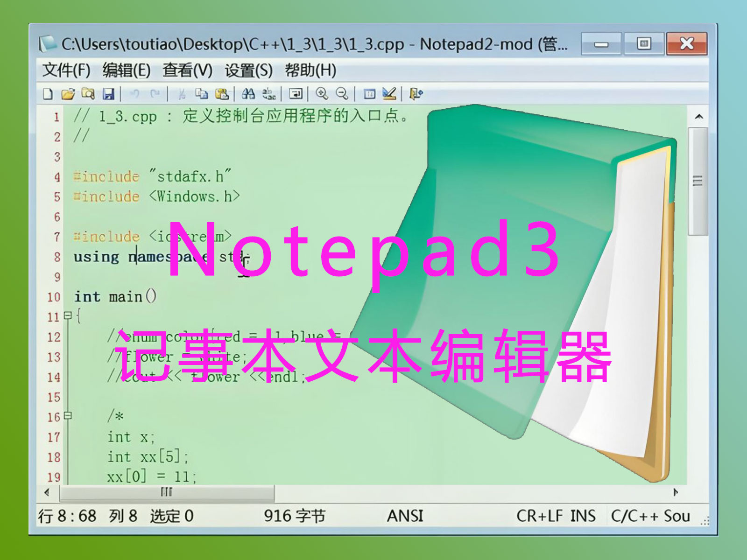
Task: Toggle the INS insert mode indicator
Action: click(x=583, y=516)
